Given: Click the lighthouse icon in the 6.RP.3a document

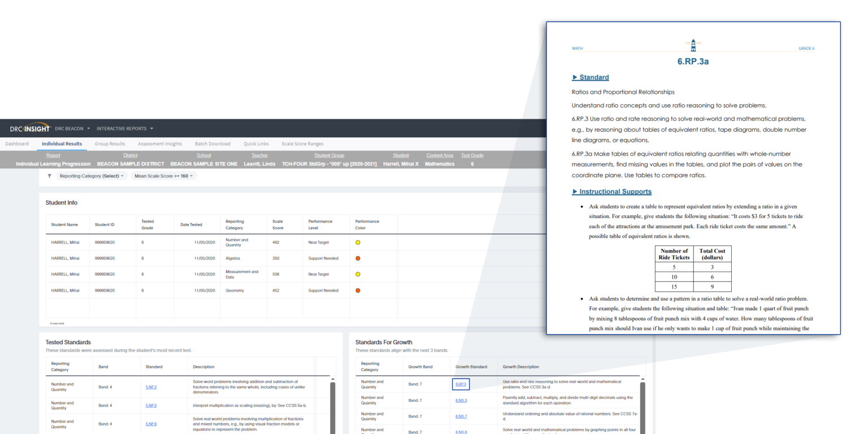Looking at the screenshot, I should click(x=693, y=45).
